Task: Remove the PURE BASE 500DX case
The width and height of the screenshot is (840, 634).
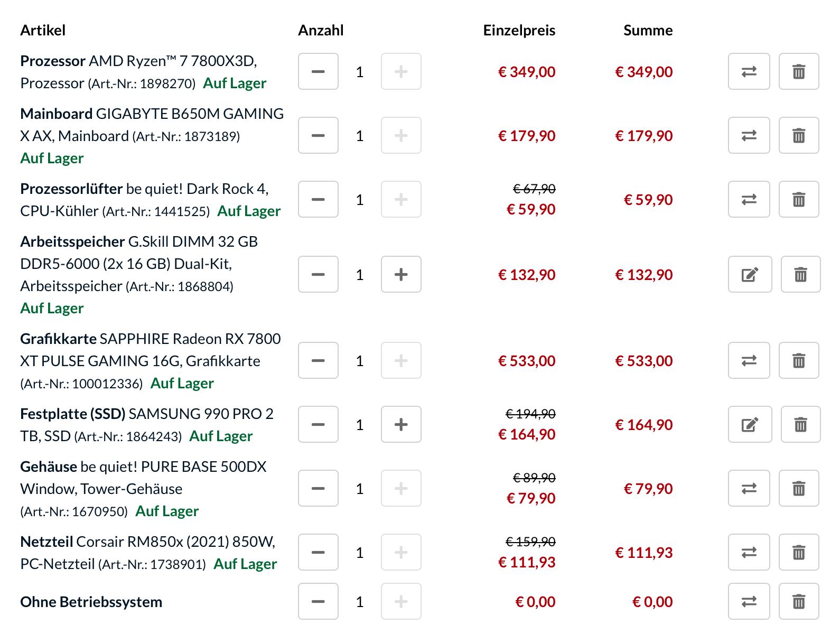Action: click(x=799, y=488)
